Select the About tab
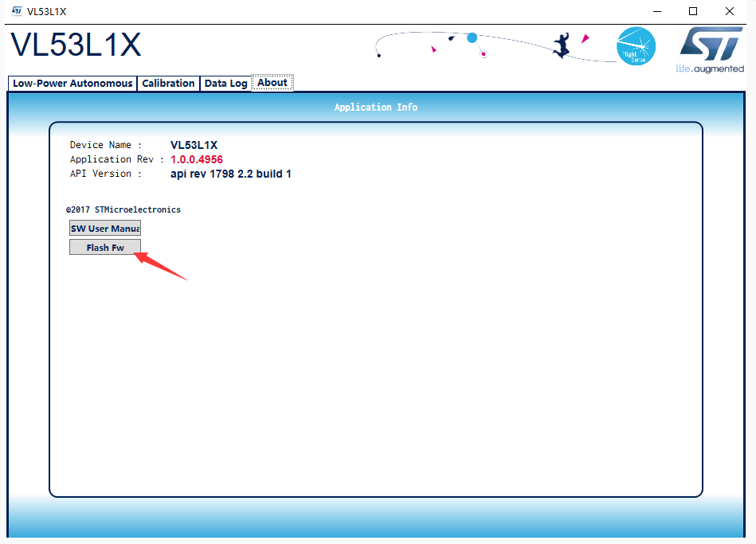 tap(272, 83)
